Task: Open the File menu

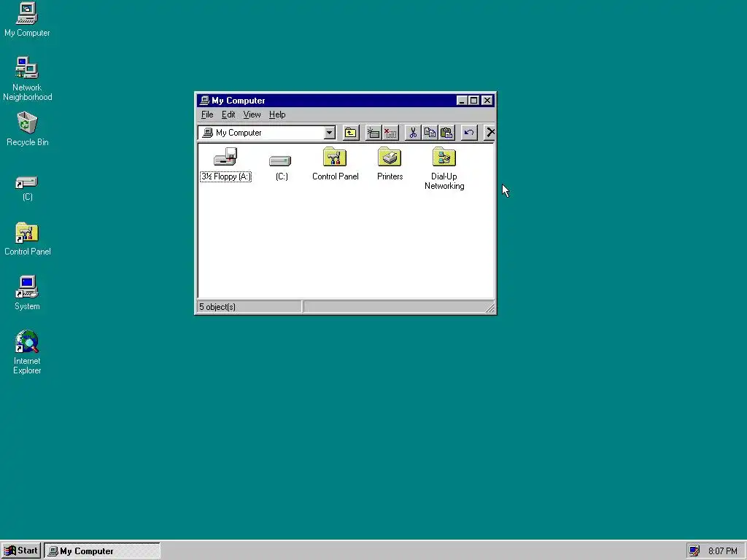Action: point(207,114)
